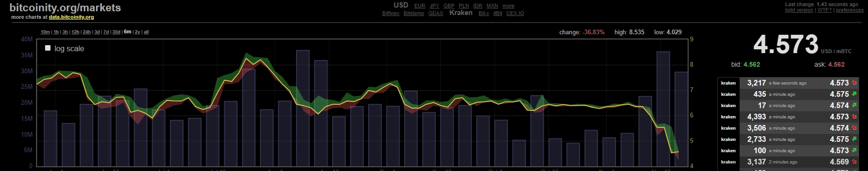Switch currency to PLN

tap(464, 6)
